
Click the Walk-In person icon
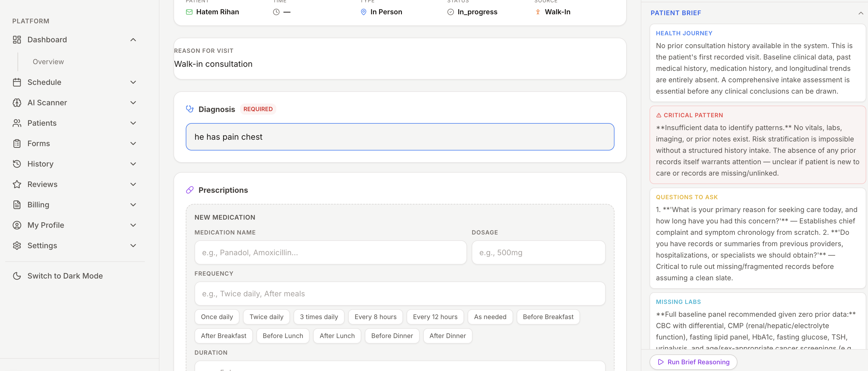[x=538, y=12]
